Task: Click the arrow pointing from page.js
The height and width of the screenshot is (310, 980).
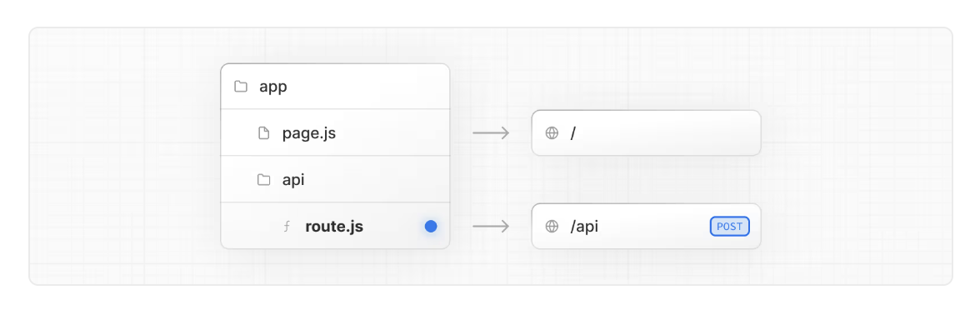Action: pyautogui.click(x=491, y=133)
